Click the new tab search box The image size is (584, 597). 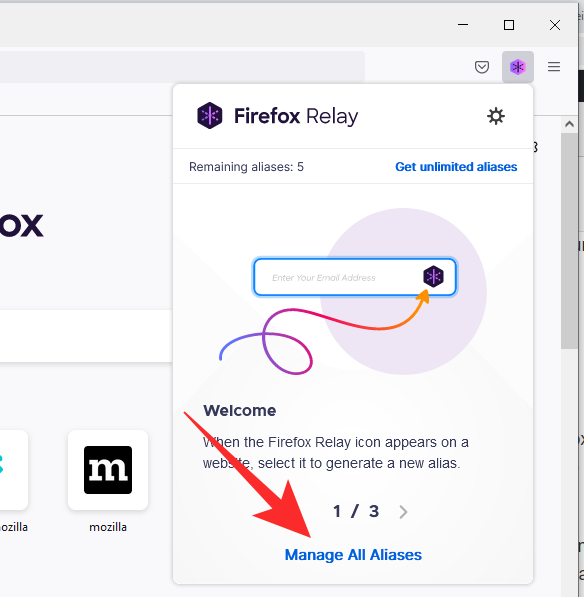(86, 335)
